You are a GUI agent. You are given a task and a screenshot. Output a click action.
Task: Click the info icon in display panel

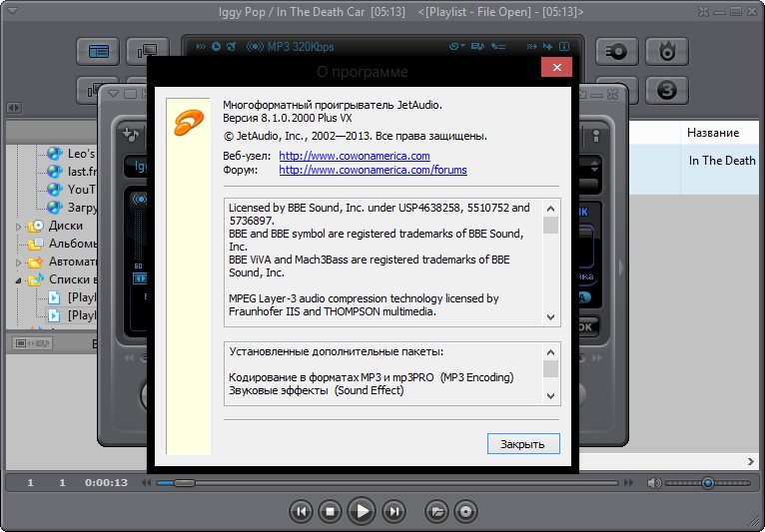point(564,46)
